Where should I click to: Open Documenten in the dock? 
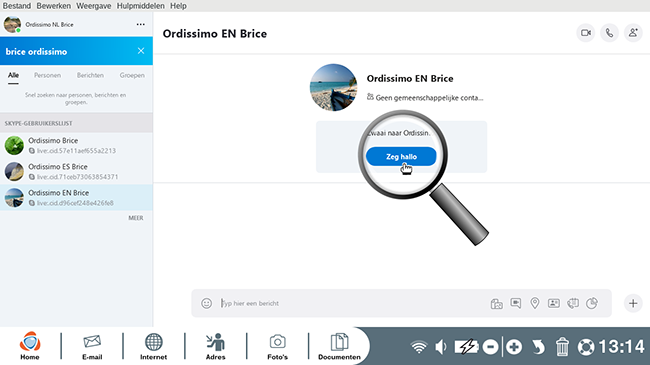pos(339,346)
